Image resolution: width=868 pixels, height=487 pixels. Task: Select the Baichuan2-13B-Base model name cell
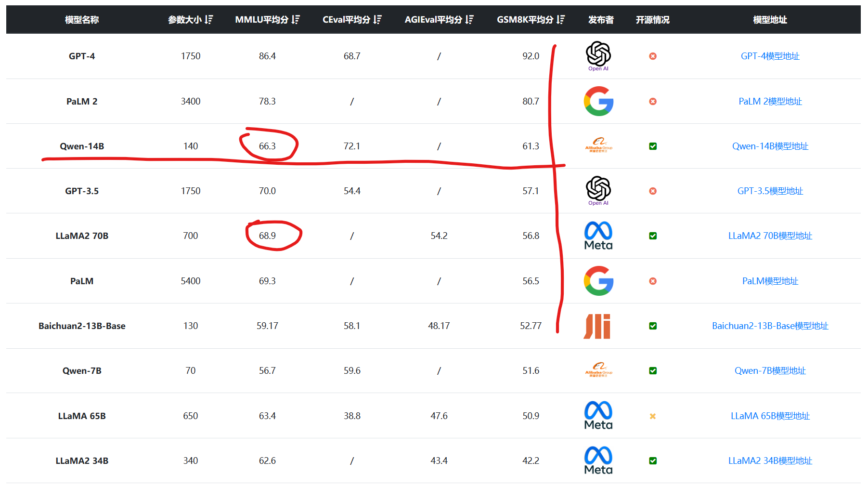coord(82,326)
